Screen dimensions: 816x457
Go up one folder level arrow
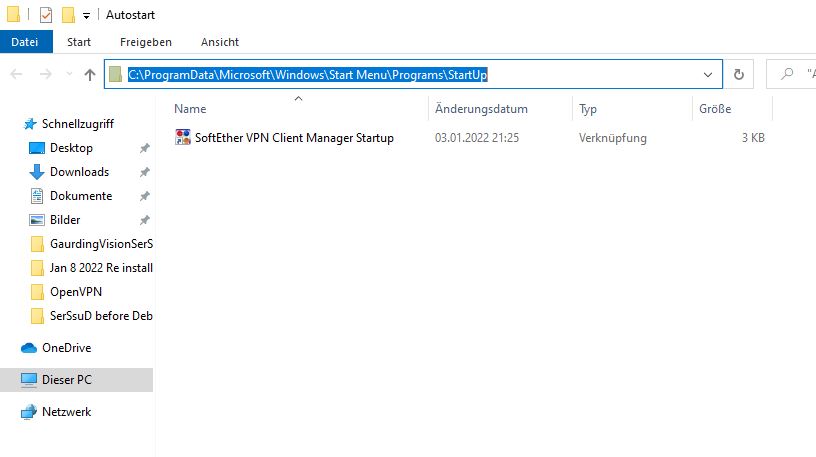coord(90,74)
